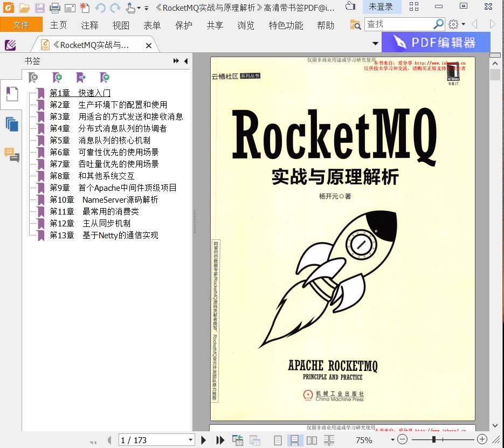
Task: Open bookmark 第2章 生产环境下的配置和使用
Action: pos(108,105)
